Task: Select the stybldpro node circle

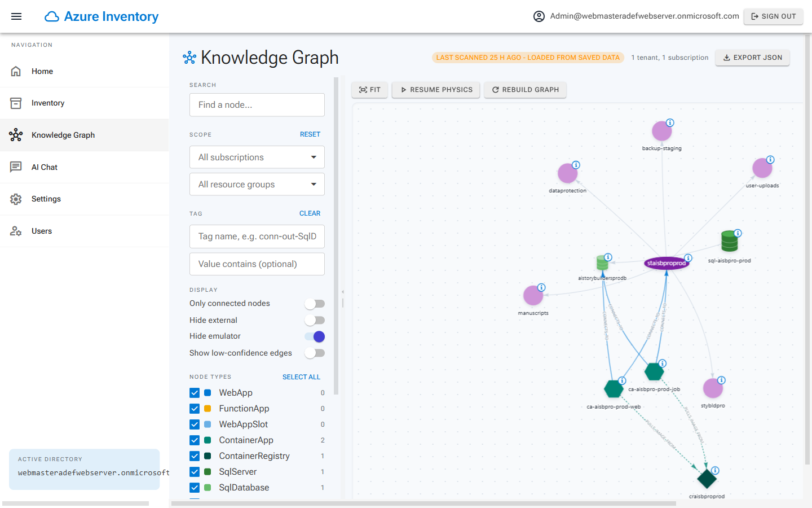Action: (x=713, y=388)
